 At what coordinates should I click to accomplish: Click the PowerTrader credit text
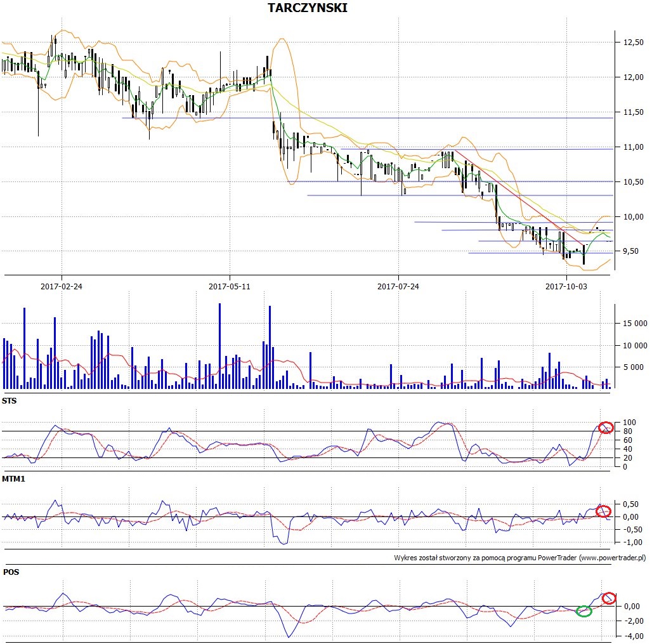[x=520, y=558]
